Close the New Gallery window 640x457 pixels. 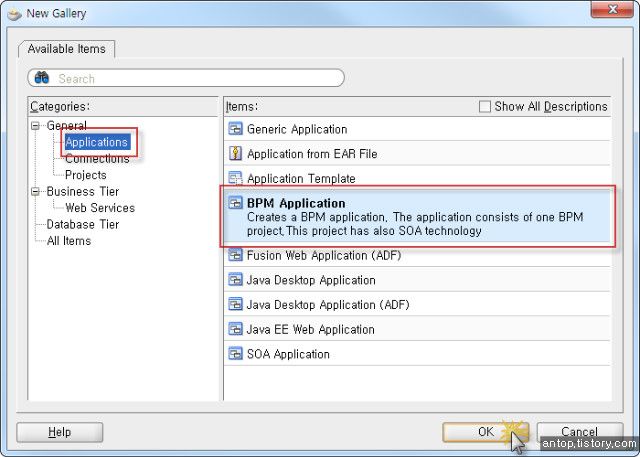point(612,9)
